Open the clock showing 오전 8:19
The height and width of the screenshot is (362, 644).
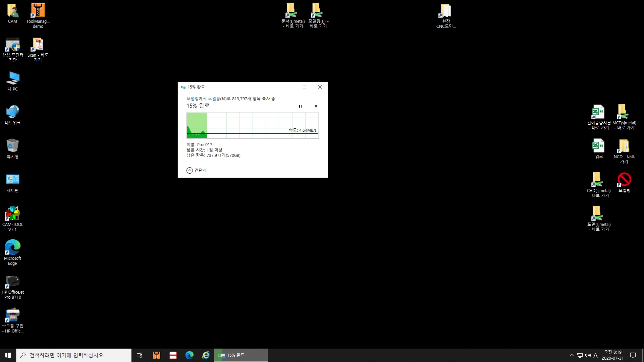point(613,355)
